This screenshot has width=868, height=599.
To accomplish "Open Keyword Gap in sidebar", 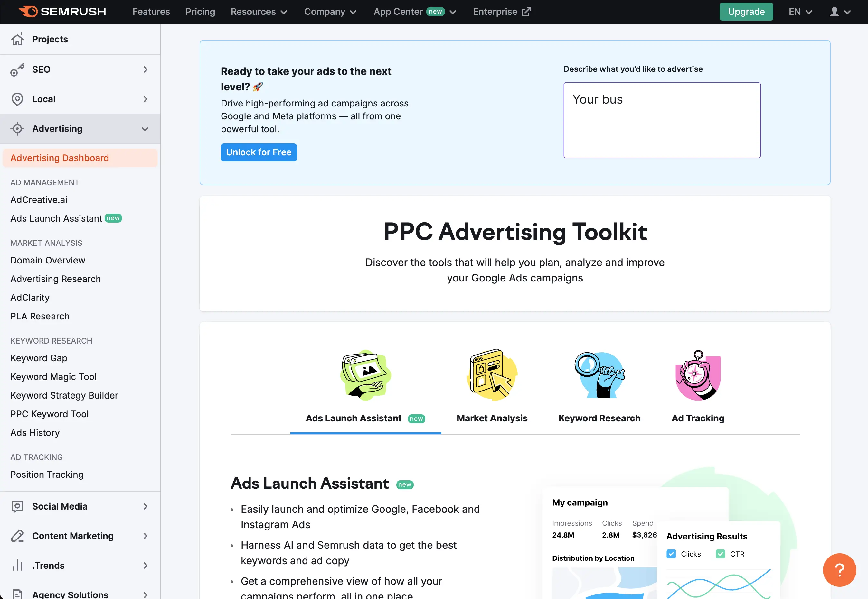I will pos(39,358).
